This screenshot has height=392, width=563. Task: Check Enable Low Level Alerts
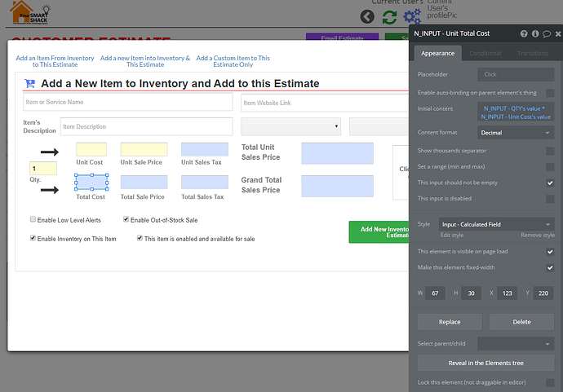click(33, 219)
